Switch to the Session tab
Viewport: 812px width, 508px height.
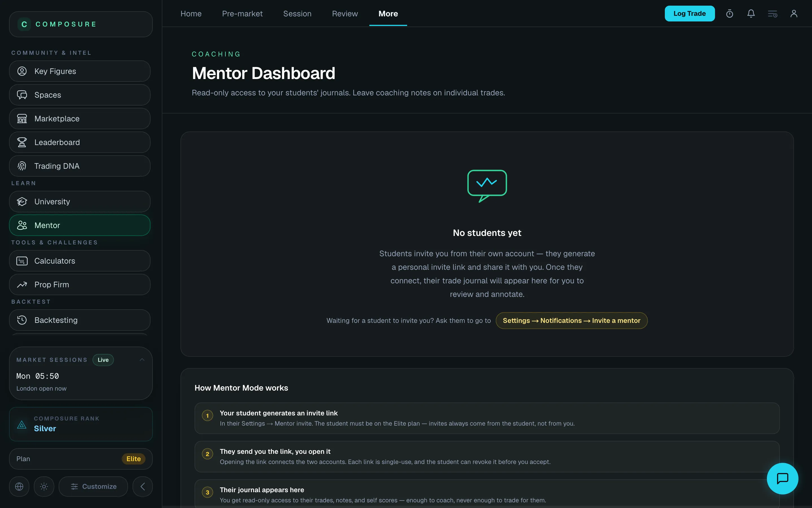(297, 14)
